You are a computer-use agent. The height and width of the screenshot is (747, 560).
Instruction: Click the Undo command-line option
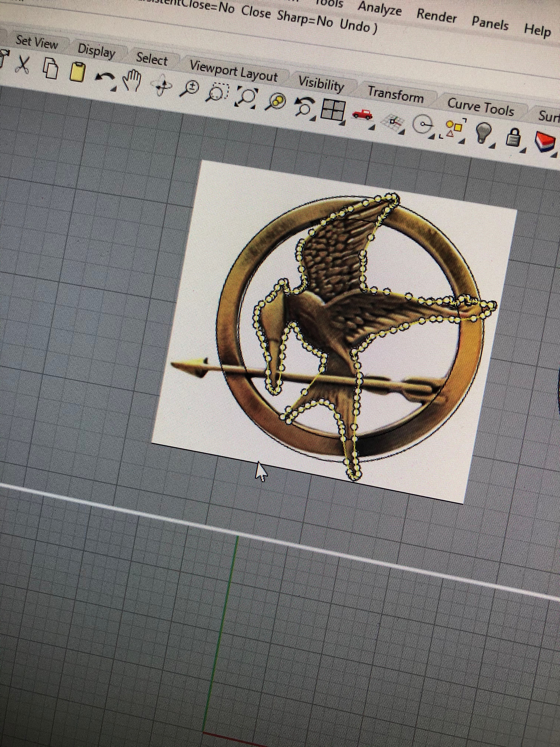355,26
